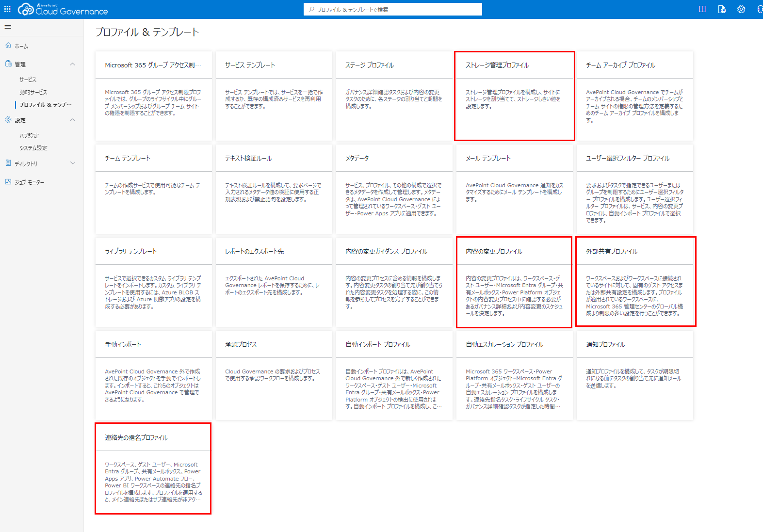The image size is (763, 532).
Task: Click the 管理 briefcase icon
Action: point(8,64)
